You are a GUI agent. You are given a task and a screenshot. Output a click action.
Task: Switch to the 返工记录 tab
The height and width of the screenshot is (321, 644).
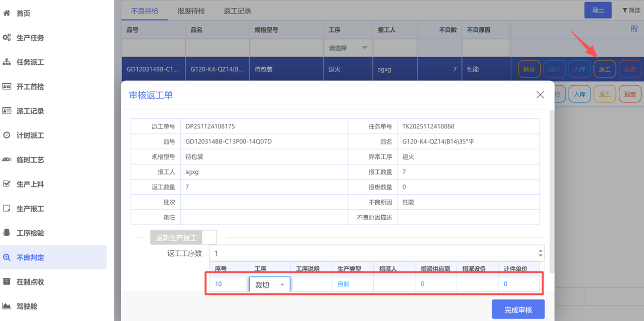coord(238,11)
